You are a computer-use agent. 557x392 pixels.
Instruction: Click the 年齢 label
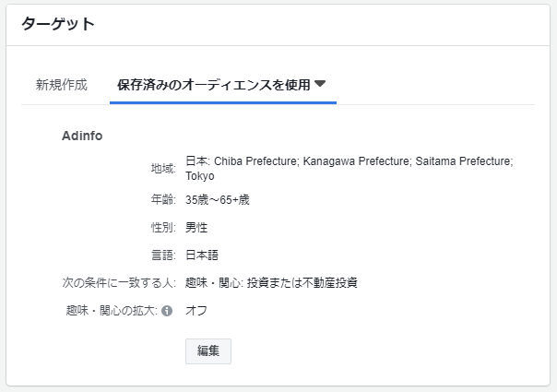tap(163, 200)
